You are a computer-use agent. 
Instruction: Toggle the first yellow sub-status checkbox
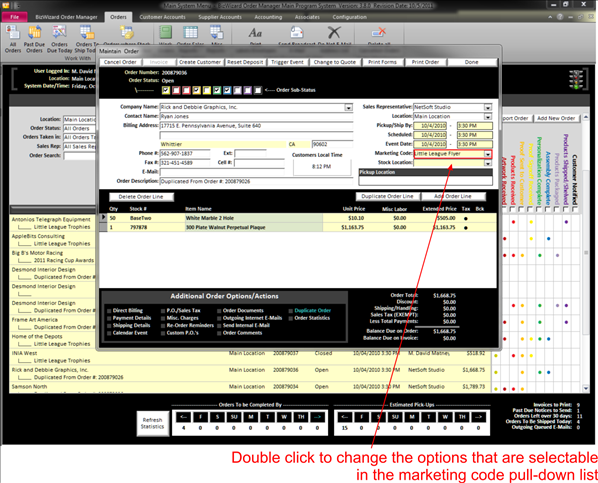[x=166, y=90]
